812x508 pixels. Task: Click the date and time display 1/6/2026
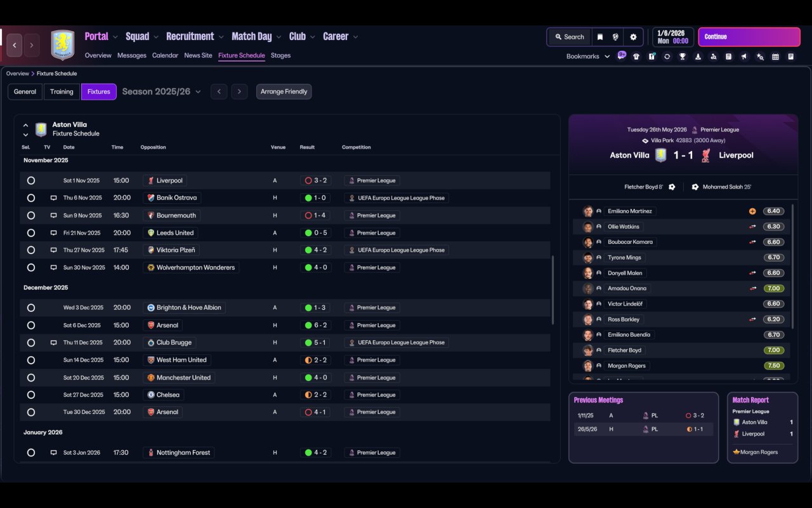[x=672, y=37]
